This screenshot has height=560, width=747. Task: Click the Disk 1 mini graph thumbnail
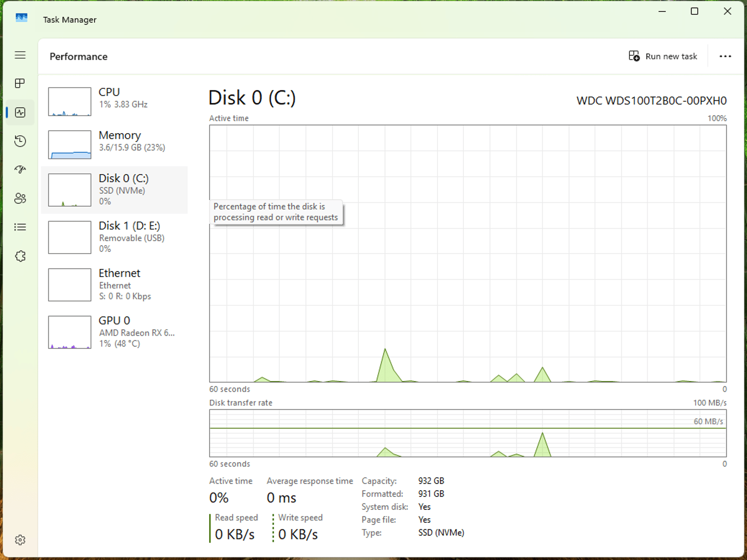point(70,237)
